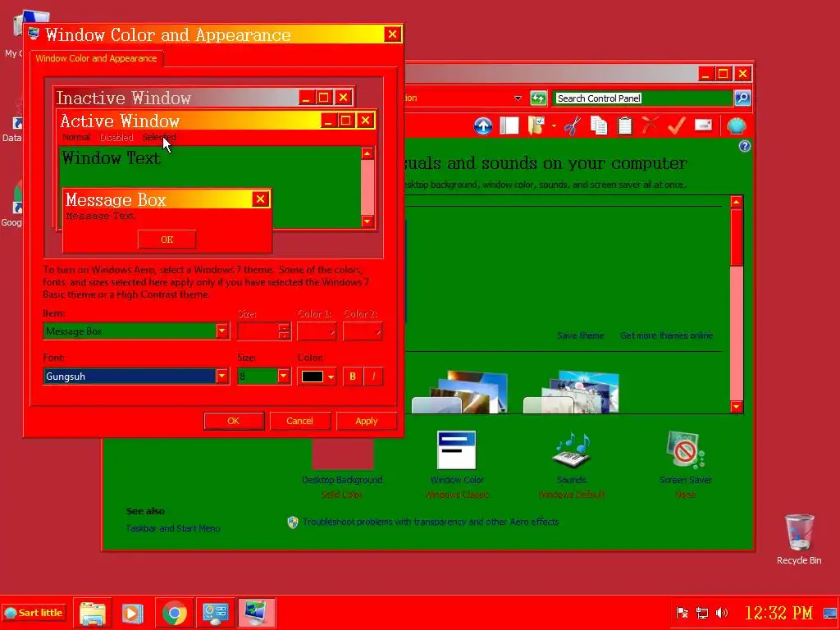840x630 pixels.
Task: Click the blue help question mark icon
Action: pos(744,146)
